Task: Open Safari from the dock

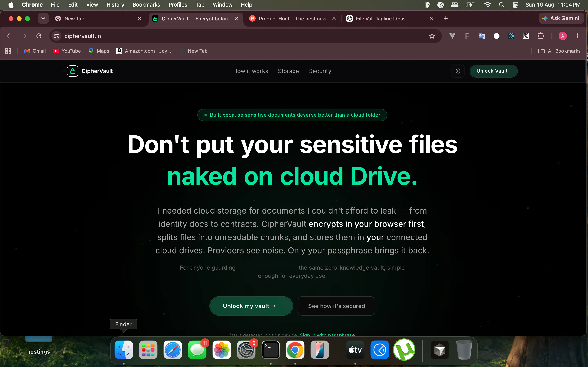Action: 173,350
